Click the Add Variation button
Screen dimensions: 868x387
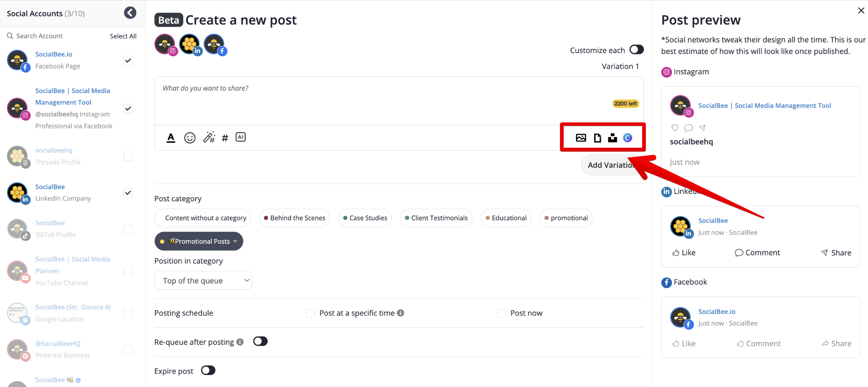click(609, 165)
